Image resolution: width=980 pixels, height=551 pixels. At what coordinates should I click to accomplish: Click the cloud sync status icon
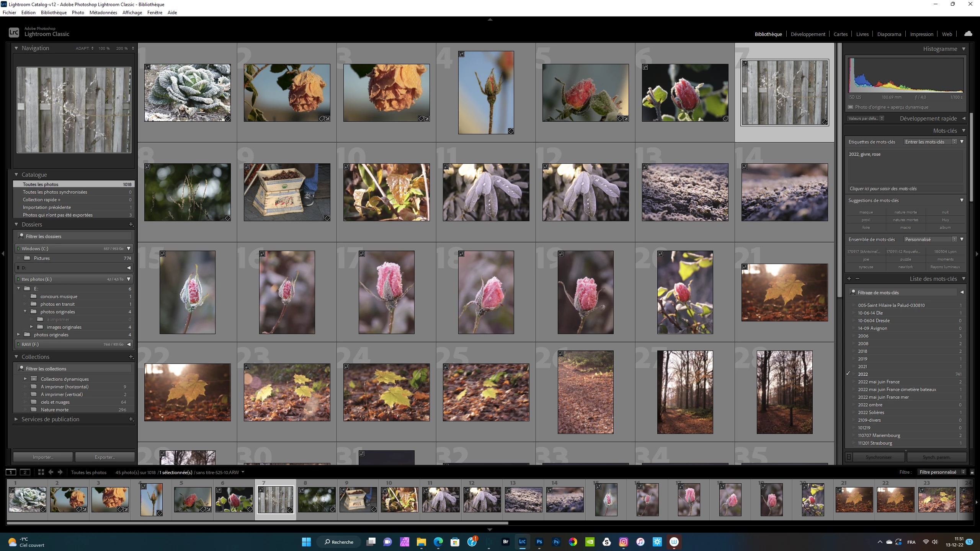(968, 34)
